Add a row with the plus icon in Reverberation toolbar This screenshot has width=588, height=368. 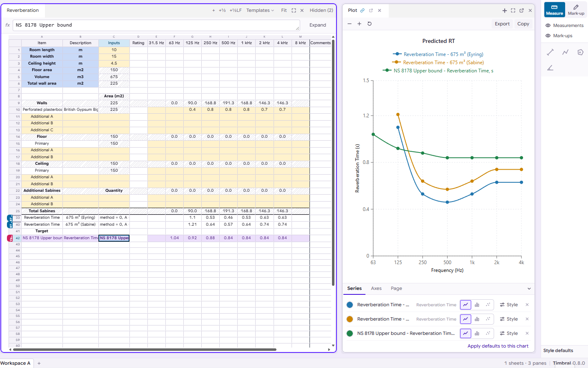point(214,11)
